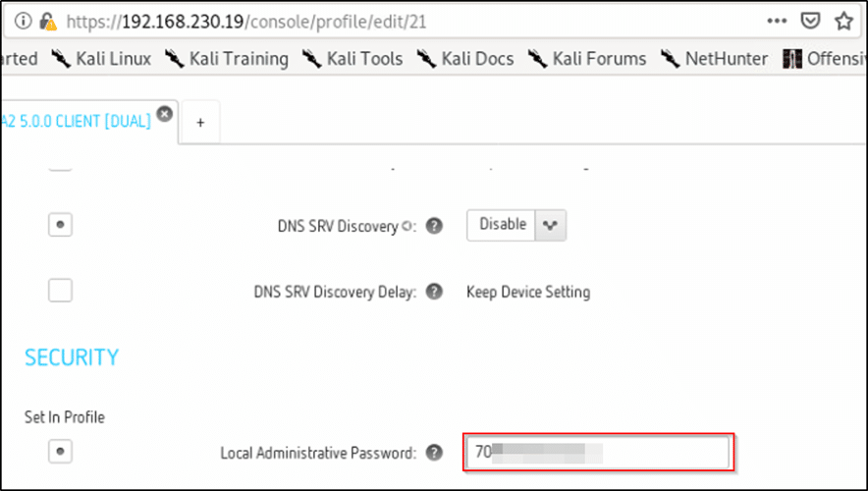Open the NetHunter bookmark

click(715, 59)
